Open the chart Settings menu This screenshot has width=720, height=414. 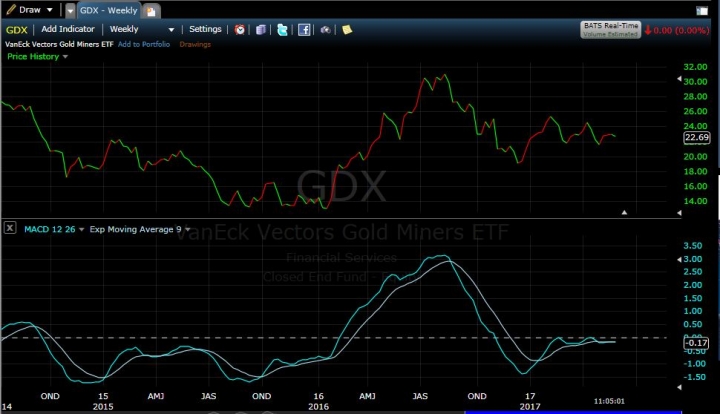click(205, 30)
